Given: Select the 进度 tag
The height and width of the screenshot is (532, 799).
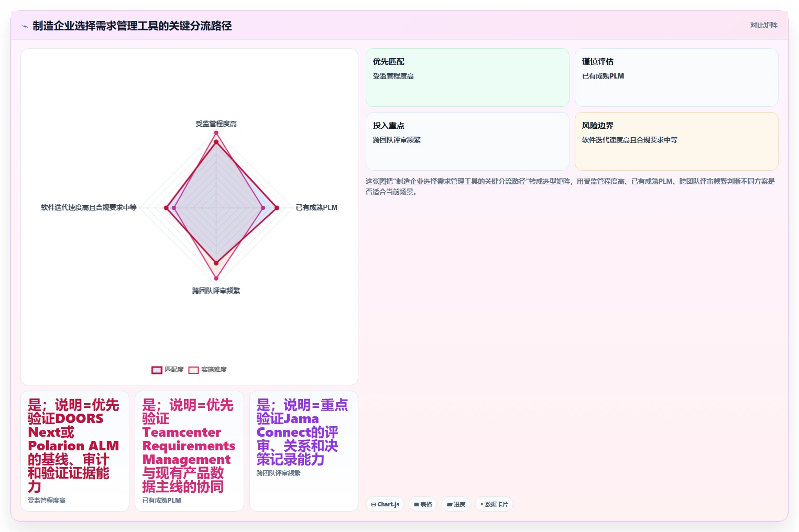Looking at the screenshot, I should (x=456, y=504).
